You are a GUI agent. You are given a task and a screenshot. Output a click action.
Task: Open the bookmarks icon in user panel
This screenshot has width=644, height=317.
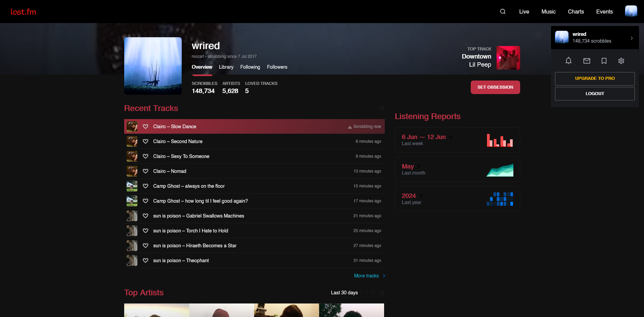pos(604,61)
